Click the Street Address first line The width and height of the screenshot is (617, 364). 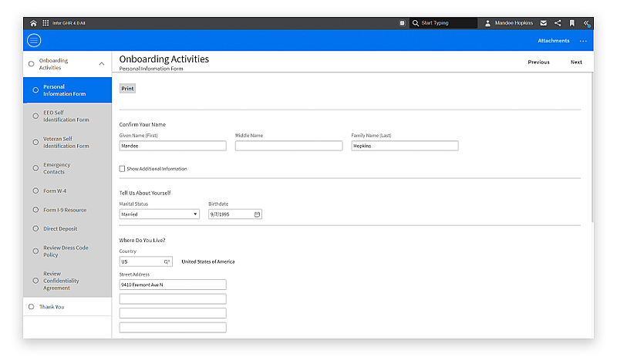coord(173,285)
